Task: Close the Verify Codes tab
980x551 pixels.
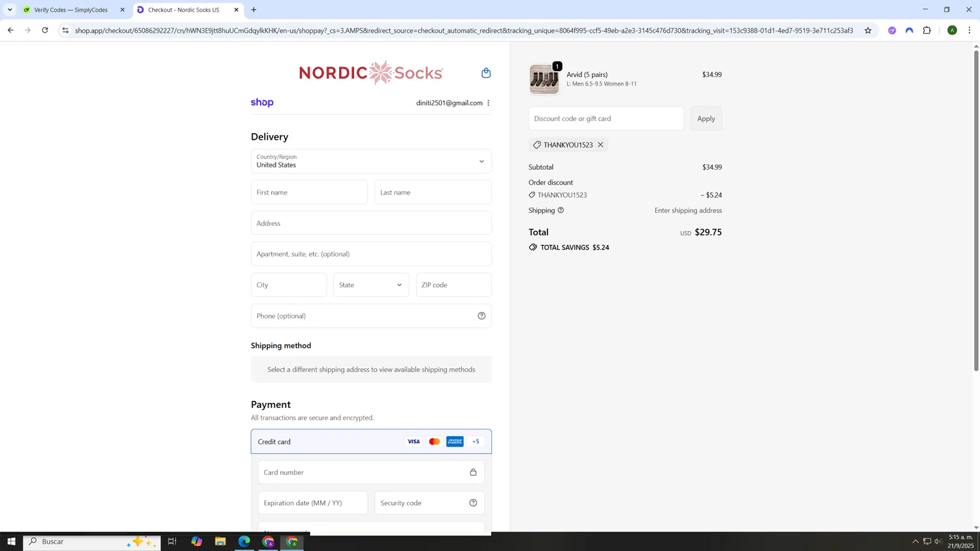Action: (122, 10)
